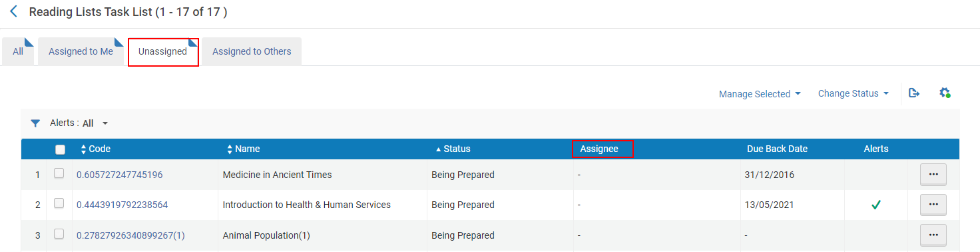Check the box for Medicine in Ancient Times

pos(59,173)
